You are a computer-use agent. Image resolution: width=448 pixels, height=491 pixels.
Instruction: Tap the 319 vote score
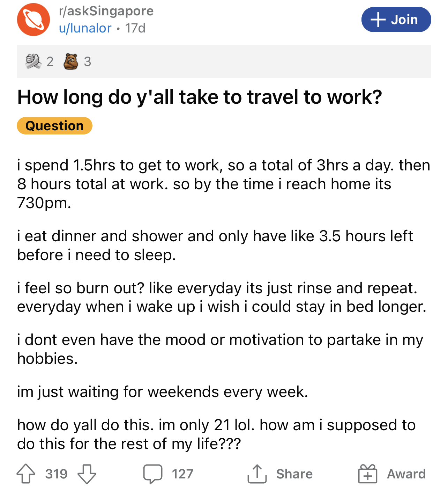(x=56, y=474)
